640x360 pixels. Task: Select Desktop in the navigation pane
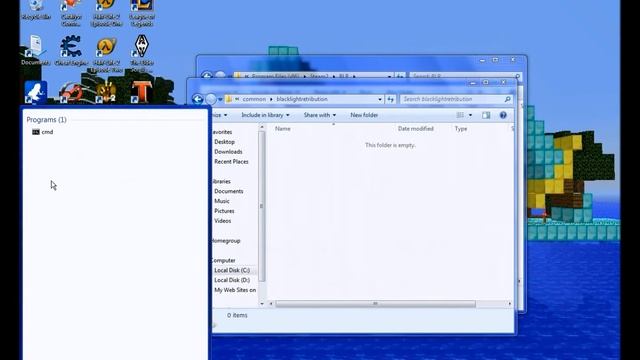pyautogui.click(x=224, y=142)
